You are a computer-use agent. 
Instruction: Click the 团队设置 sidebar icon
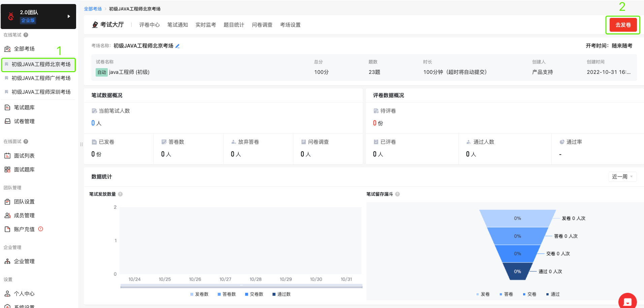pos(7,202)
